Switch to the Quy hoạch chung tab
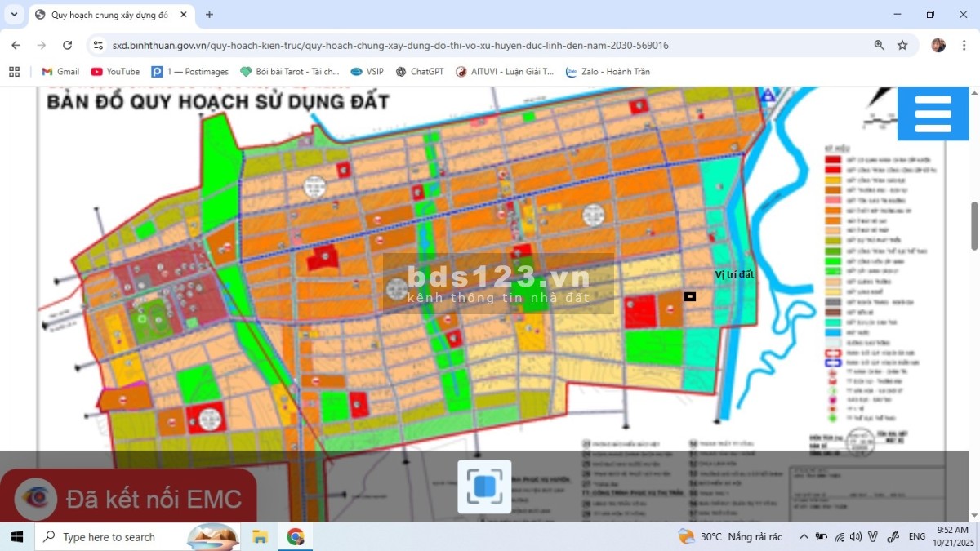980x551 pixels. pos(106,15)
